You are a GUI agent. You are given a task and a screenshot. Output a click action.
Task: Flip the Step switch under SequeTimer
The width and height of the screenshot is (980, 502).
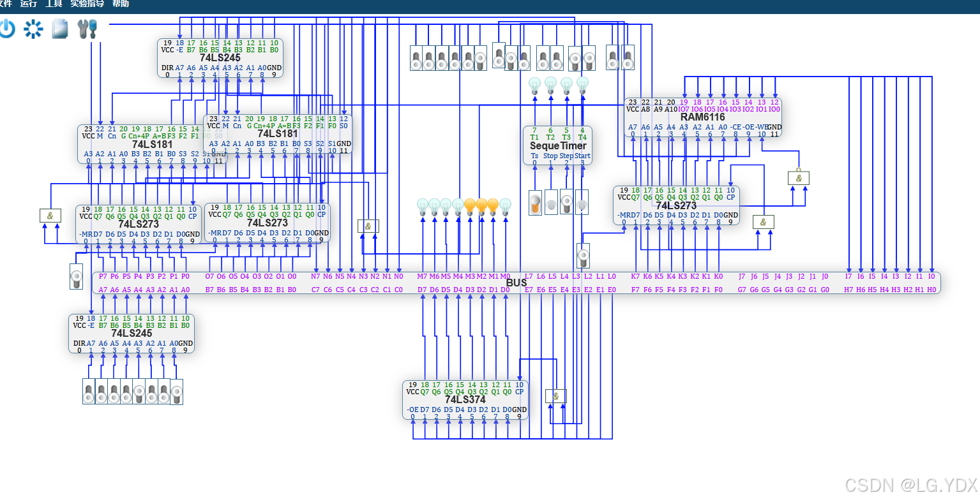coord(566,202)
